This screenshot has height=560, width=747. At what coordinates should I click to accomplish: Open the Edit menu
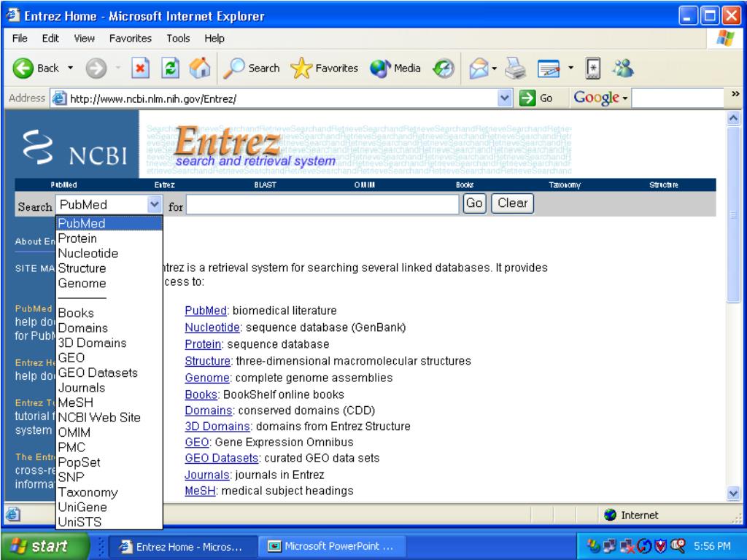click(50, 38)
